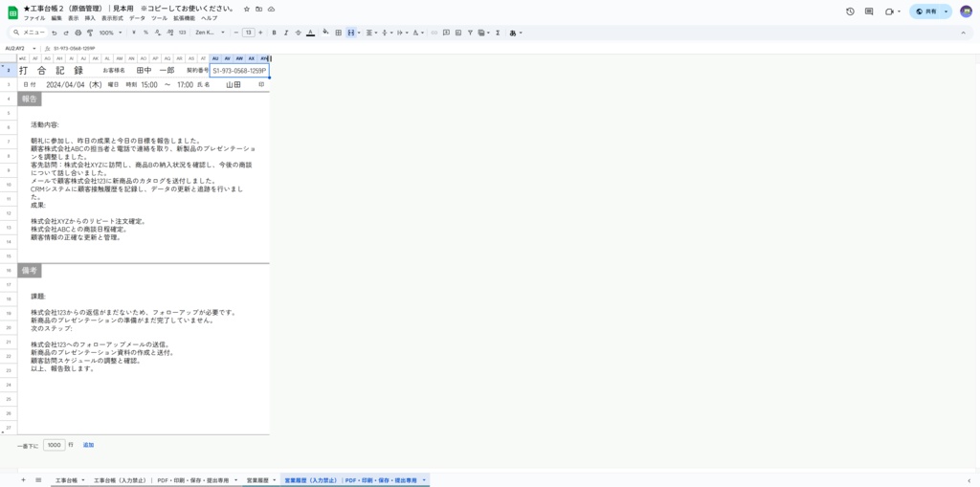Open text rotation dropdown
Image resolution: width=980 pixels, height=487 pixels.
coord(417,33)
